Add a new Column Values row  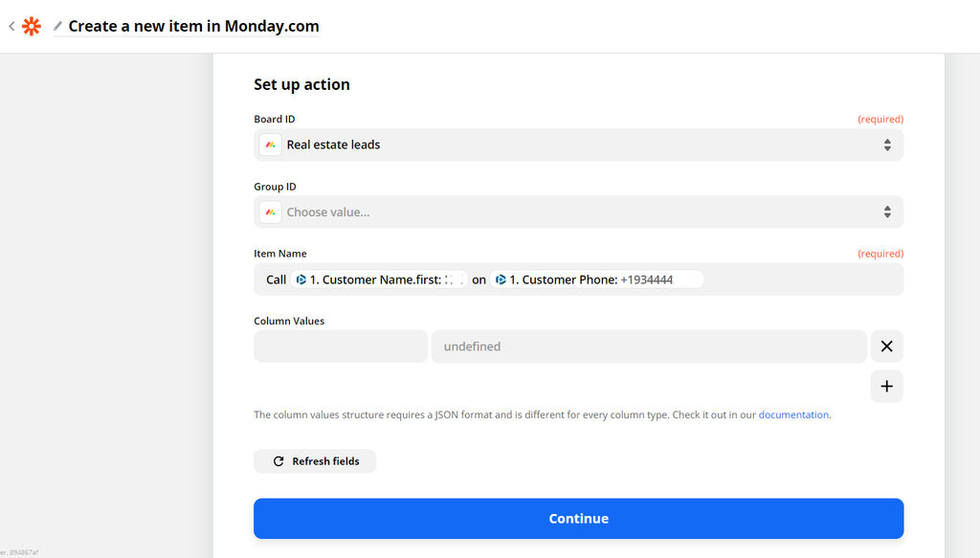[886, 387]
